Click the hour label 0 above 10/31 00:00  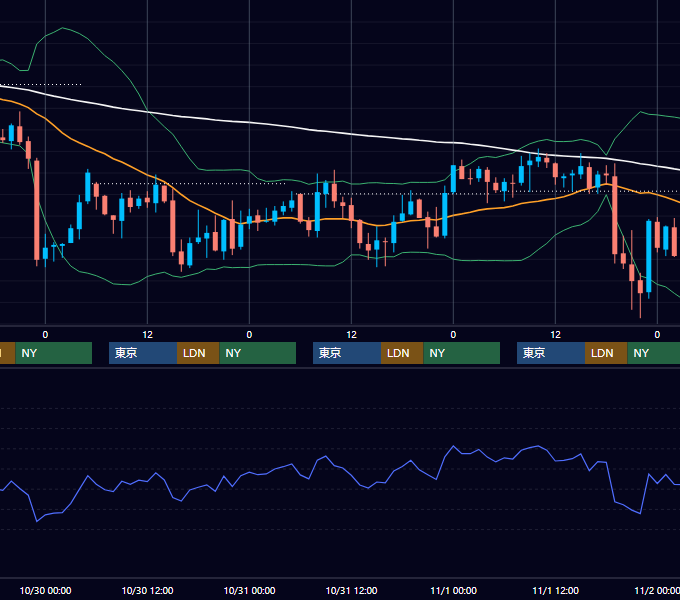[249, 335]
